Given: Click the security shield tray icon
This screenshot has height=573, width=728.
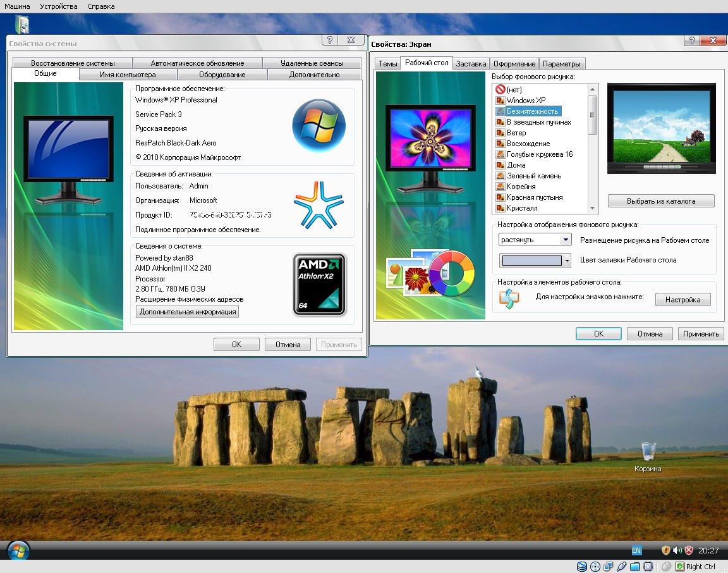Looking at the screenshot, I should coord(665,550).
